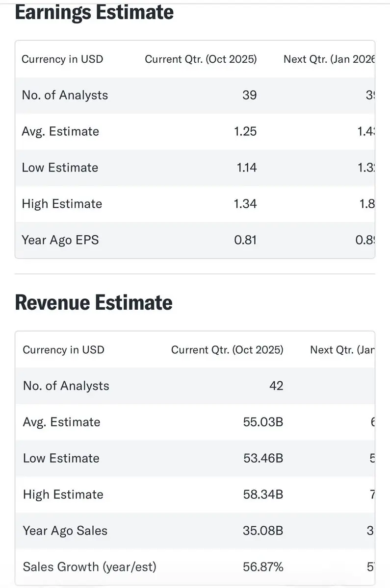Select Next Qtr. (Jan 2026) earnings column header

pyautogui.click(x=329, y=59)
